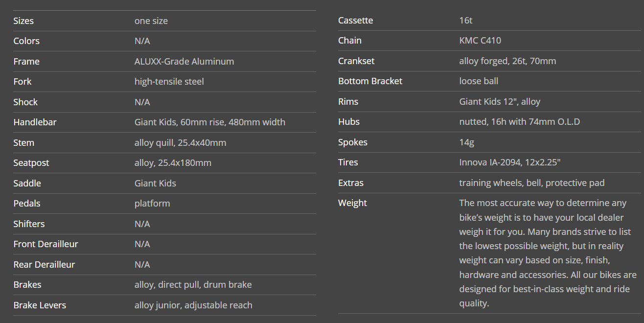Click the Seatpost row label
The width and height of the screenshot is (644, 323).
point(31,163)
